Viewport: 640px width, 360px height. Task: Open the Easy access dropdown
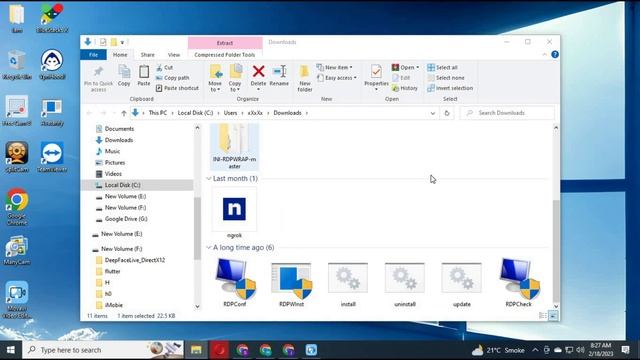tap(337, 78)
